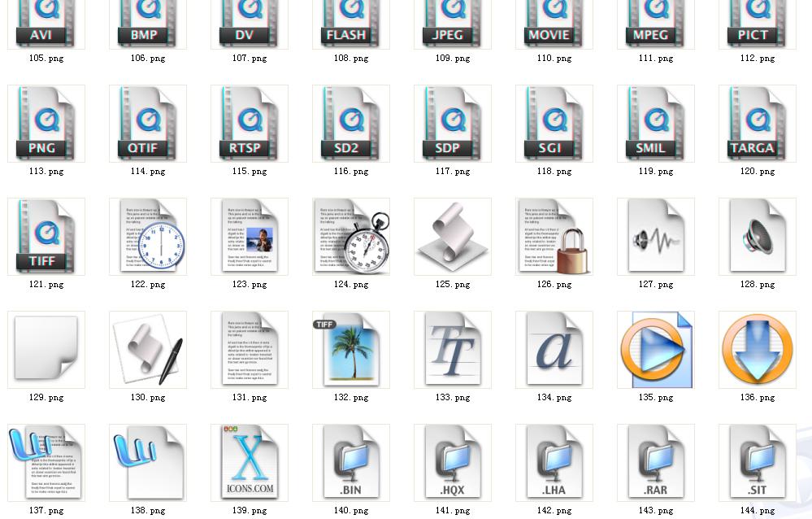Select the document with stopwatch icon
The width and height of the screenshot is (812, 519).
click(x=350, y=237)
